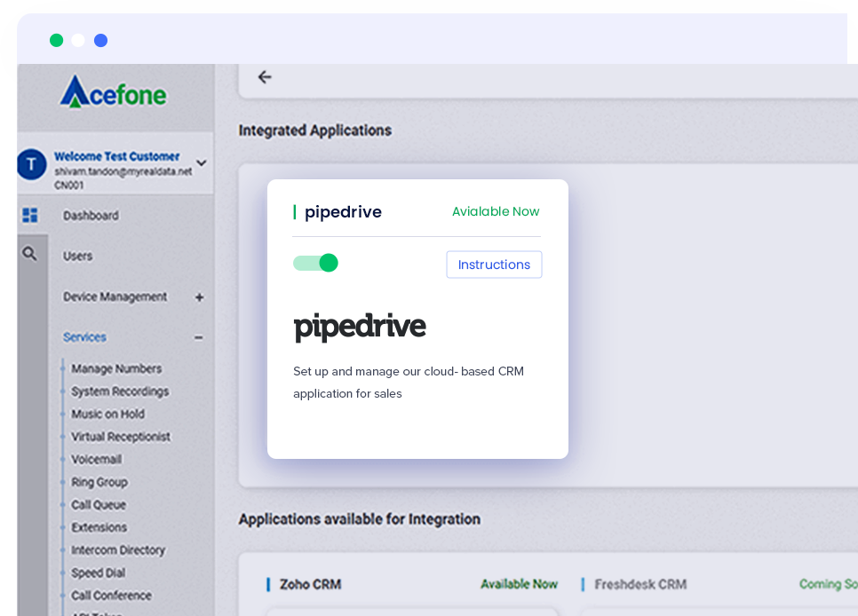Screen dimensions: 858x616
Task: Collapse Services with minus icon
Action: pos(199,337)
